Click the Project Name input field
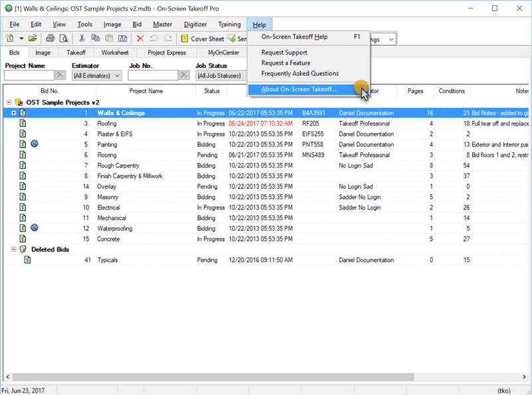Viewport: 532px width, 395px height. tap(29, 75)
